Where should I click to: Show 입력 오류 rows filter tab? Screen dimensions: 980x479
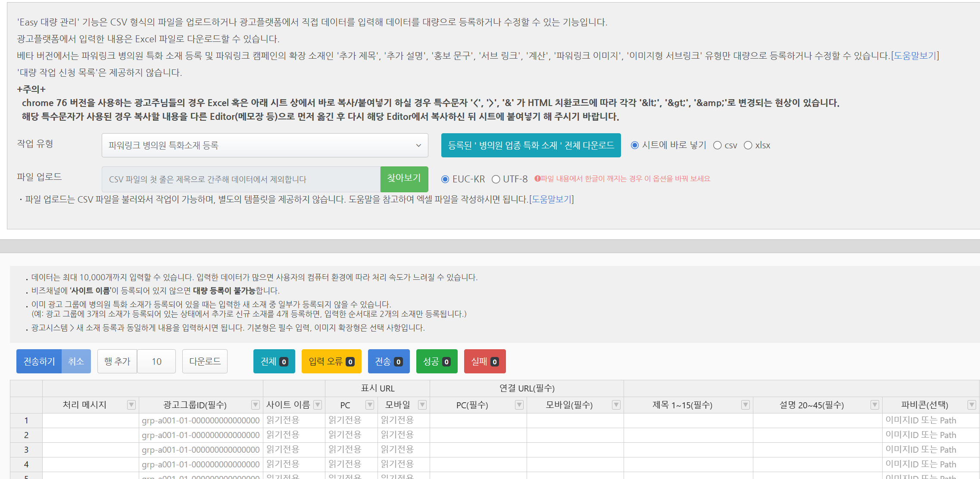pyautogui.click(x=331, y=361)
